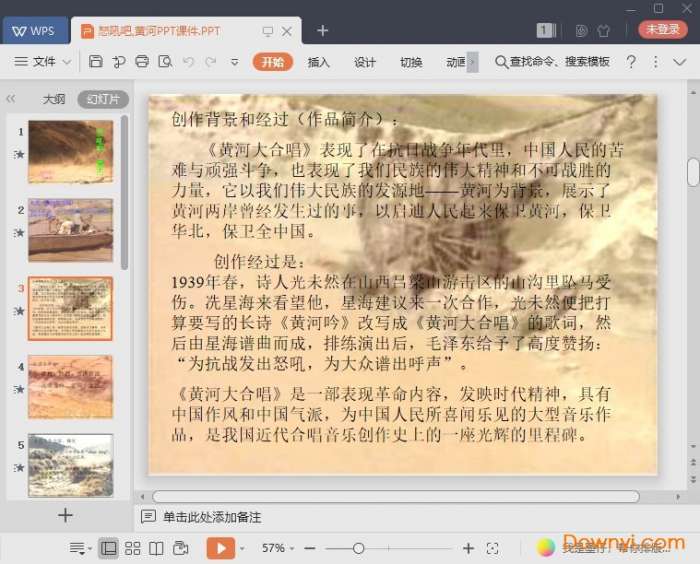Click the animation star beside slide 3
Image resolution: width=700 pixels, height=564 pixels.
pos(19,311)
